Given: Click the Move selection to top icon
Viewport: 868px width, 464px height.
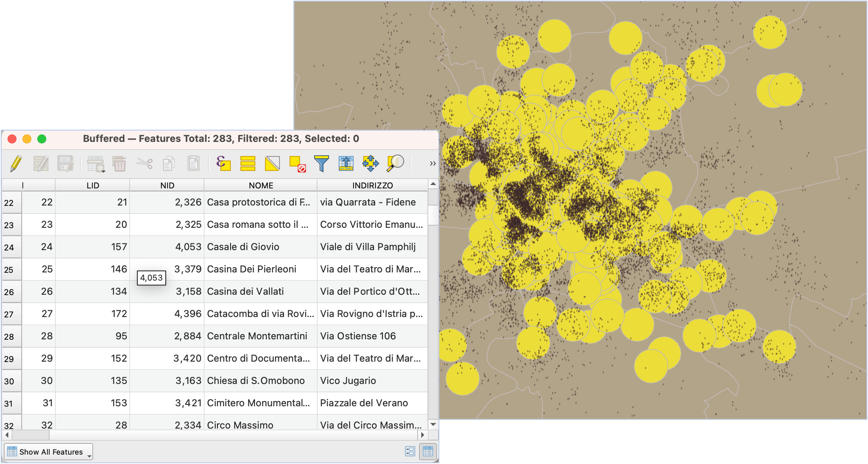Looking at the screenshot, I should coord(346,164).
